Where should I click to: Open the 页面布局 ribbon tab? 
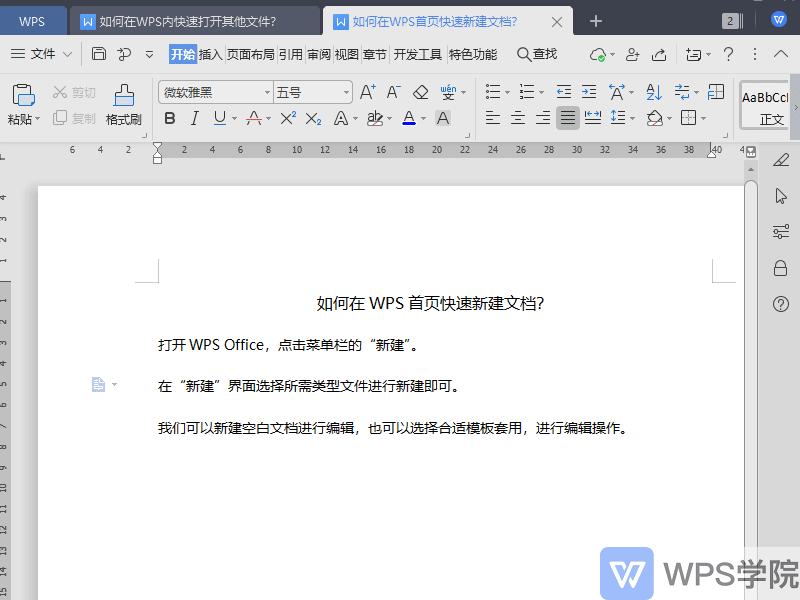point(251,54)
